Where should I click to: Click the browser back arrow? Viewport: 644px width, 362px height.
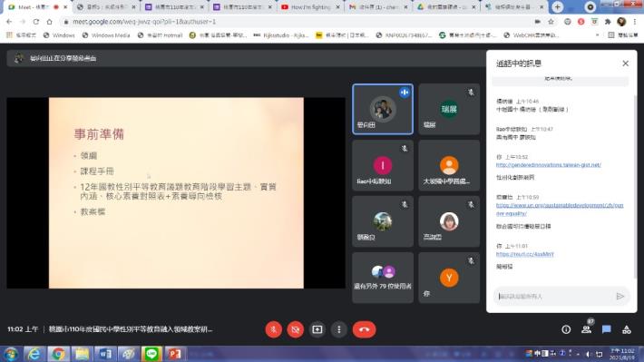(9, 22)
